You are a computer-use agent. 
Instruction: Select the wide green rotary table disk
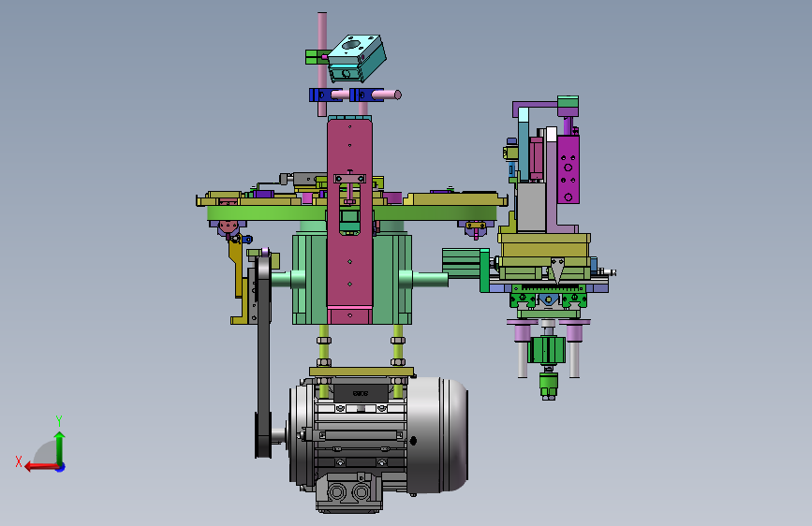pyautogui.click(x=352, y=212)
